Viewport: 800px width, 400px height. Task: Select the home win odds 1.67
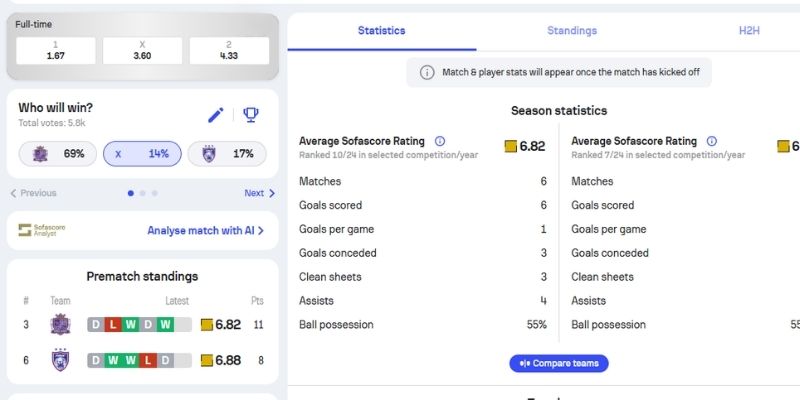click(x=55, y=50)
